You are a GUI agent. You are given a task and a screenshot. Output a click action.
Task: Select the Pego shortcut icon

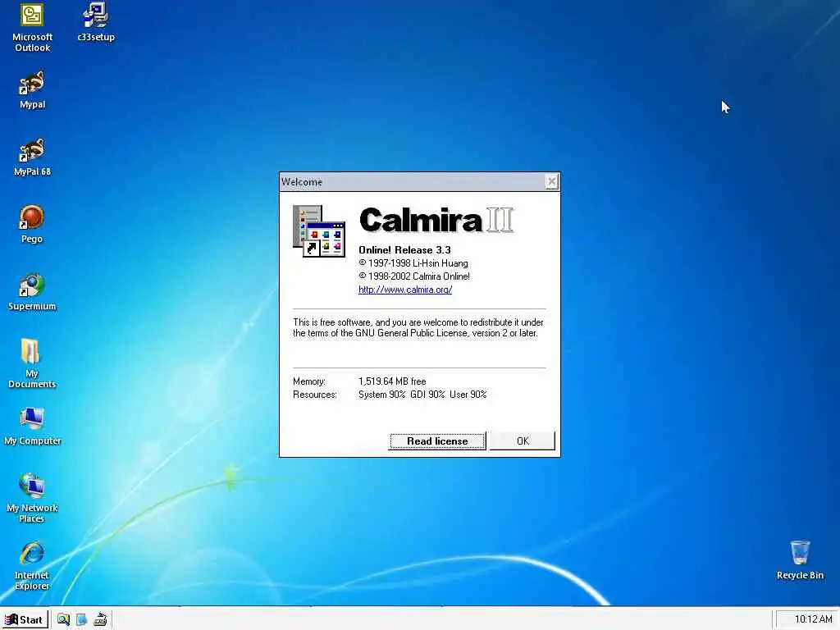32,224
